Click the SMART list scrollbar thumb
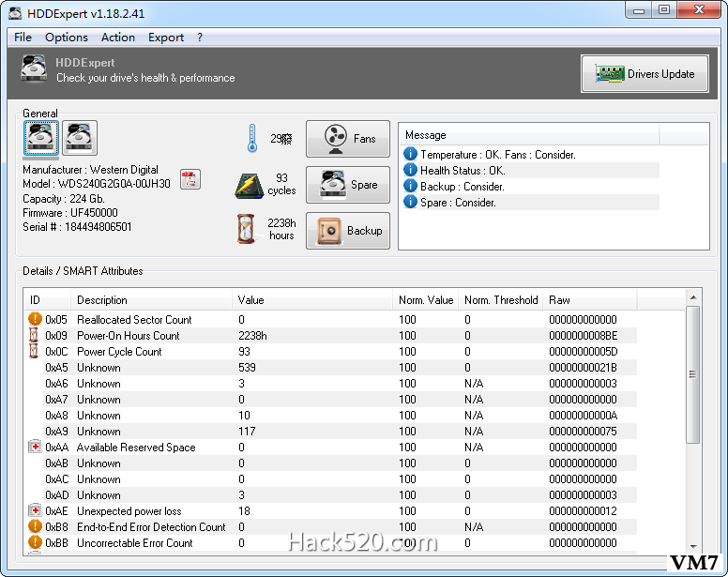Image resolution: width=728 pixels, height=577 pixels. [692, 374]
